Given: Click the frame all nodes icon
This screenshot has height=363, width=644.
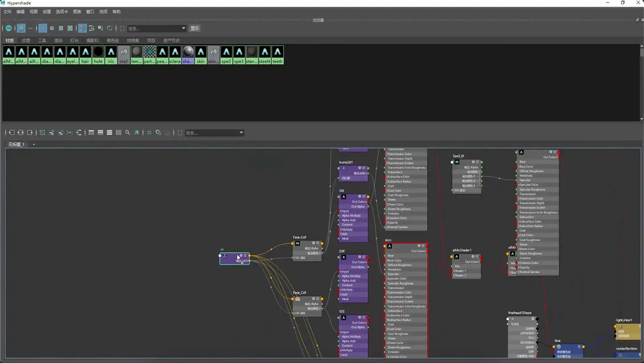Looking at the screenshot, I should click(42, 133).
